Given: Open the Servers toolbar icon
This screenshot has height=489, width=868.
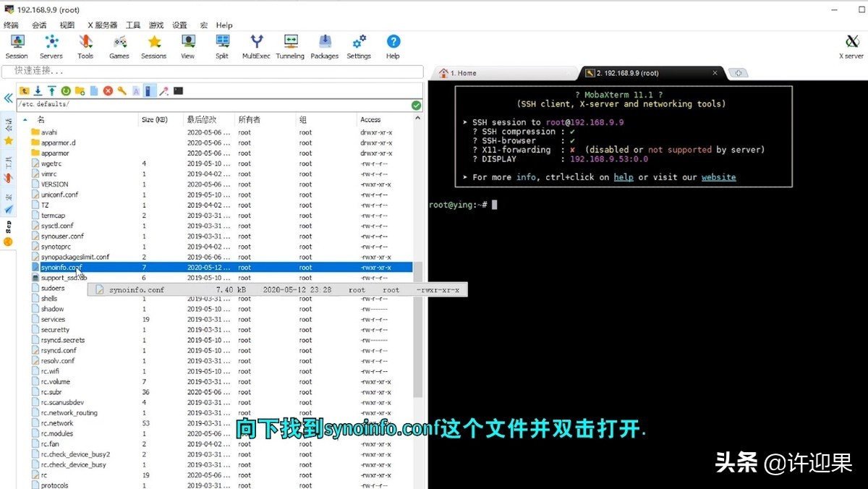Looking at the screenshot, I should [51, 47].
